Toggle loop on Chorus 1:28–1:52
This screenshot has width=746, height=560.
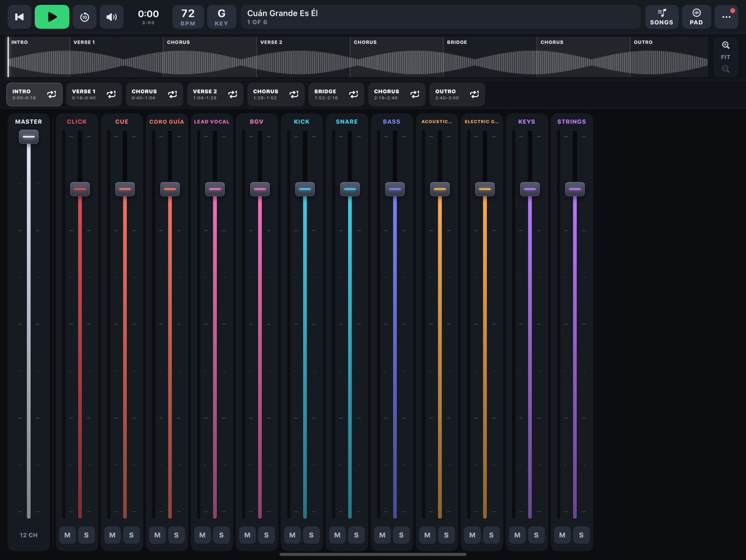tap(294, 94)
